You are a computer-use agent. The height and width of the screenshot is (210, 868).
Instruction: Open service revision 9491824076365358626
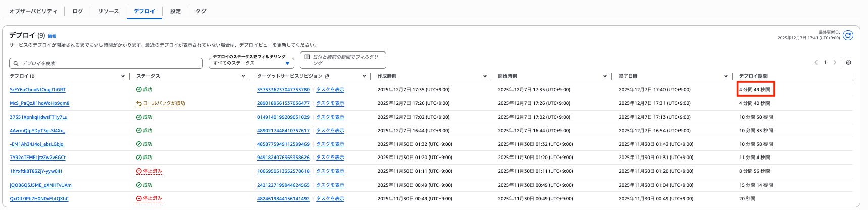(x=283, y=157)
